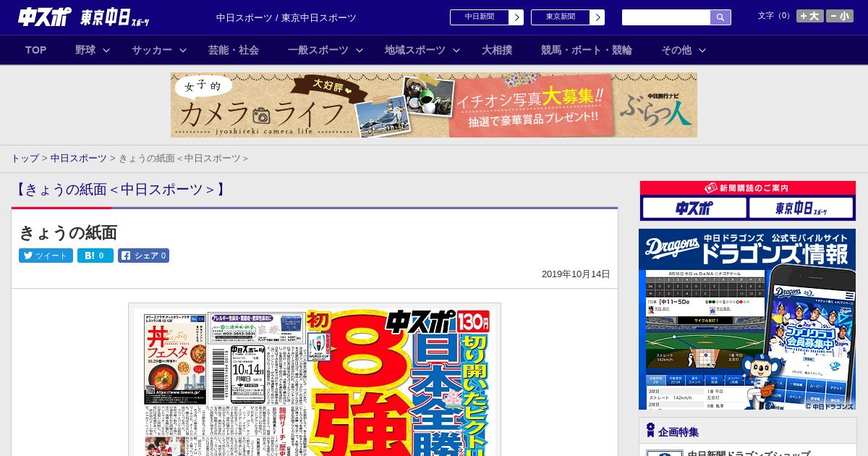This screenshot has width=868, height=456.
Task: Open the 競馬・ボート・競輪 menu item
Action: click(587, 50)
